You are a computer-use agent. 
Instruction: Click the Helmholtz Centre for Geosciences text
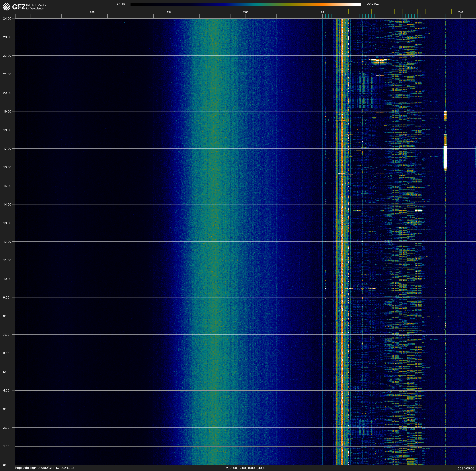36,7
